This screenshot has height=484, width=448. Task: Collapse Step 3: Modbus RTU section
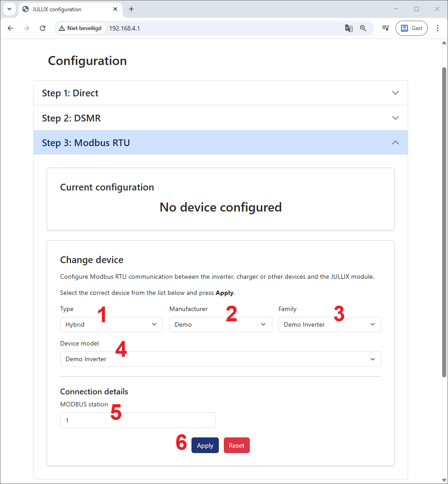[220, 143]
